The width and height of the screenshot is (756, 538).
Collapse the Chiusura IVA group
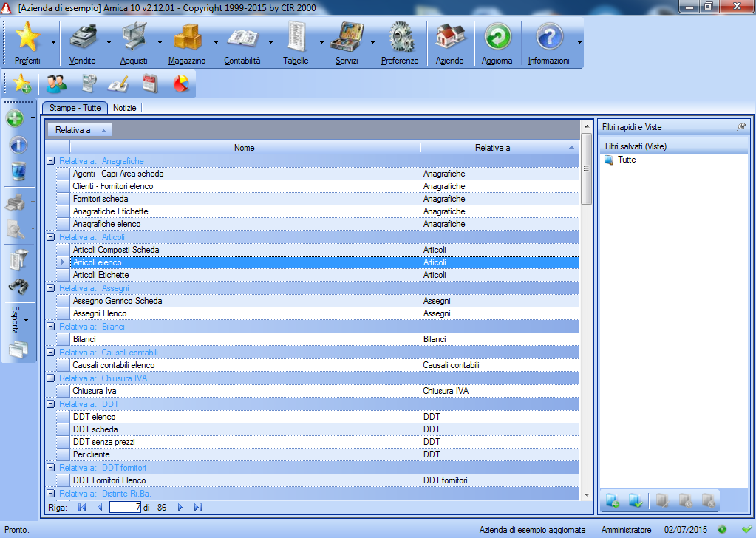[x=51, y=378]
